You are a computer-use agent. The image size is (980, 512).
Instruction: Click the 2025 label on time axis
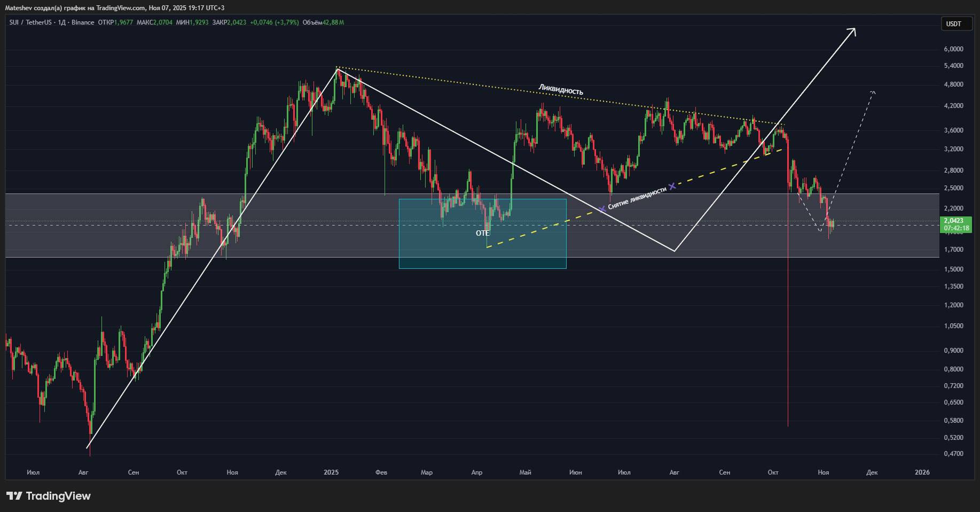pyautogui.click(x=331, y=472)
